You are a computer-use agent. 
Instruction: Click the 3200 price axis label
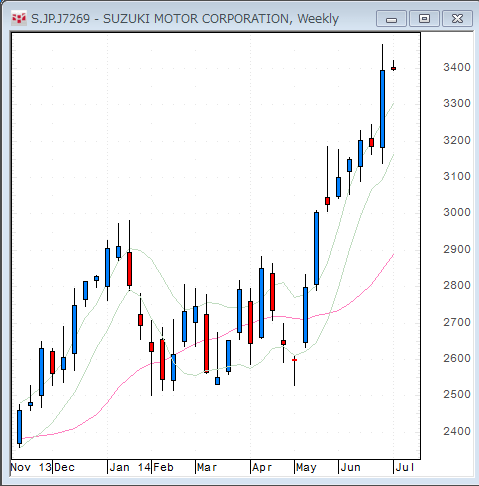(x=457, y=140)
